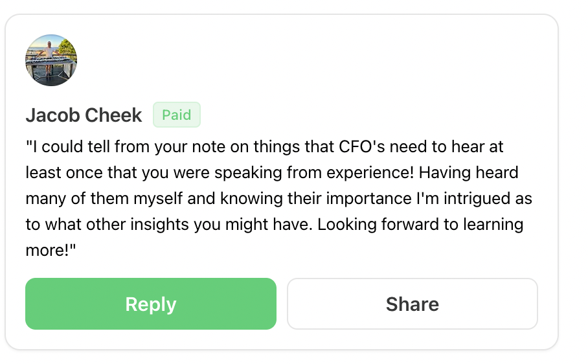Click the final word "more!" in the quote

pyautogui.click(x=47, y=251)
